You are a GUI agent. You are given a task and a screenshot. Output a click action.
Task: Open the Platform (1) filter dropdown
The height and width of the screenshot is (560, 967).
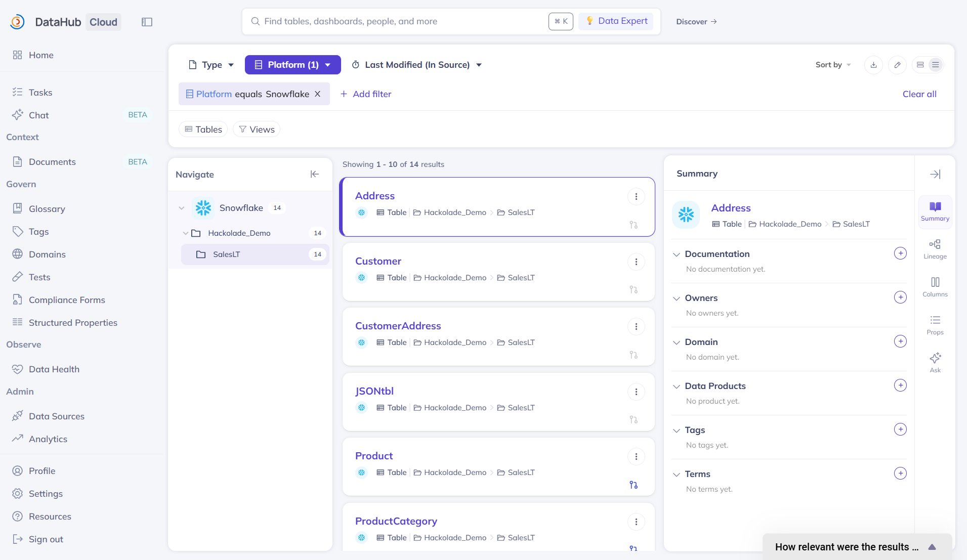292,65
